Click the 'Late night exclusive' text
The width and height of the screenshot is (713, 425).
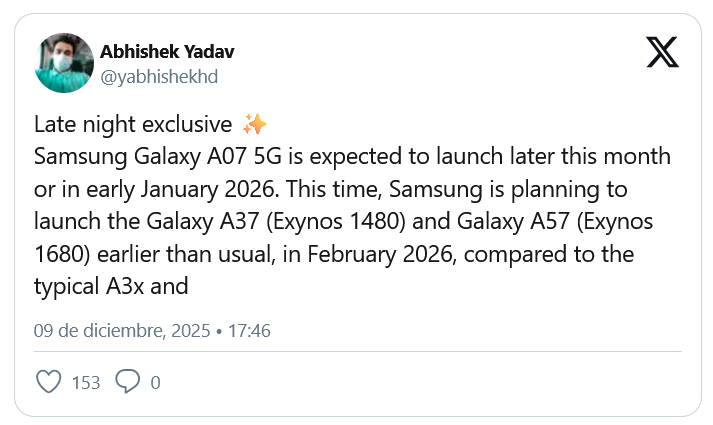pyautogui.click(x=134, y=125)
